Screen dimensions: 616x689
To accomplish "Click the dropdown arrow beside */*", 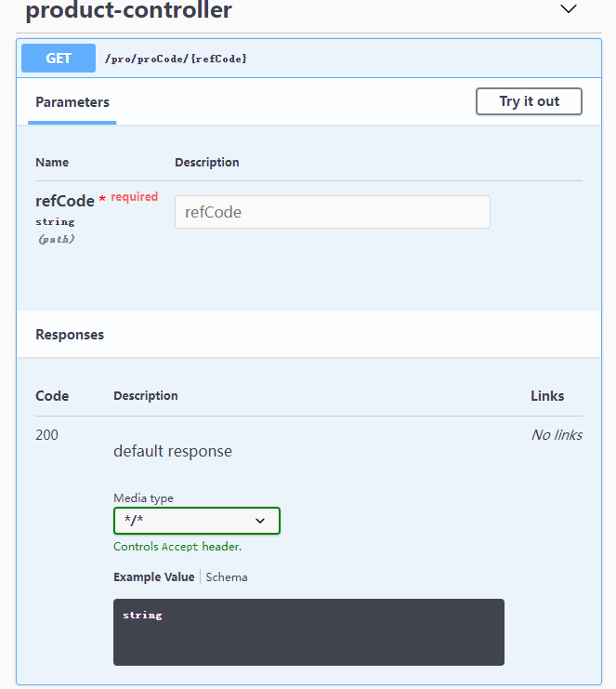I will point(260,521).
